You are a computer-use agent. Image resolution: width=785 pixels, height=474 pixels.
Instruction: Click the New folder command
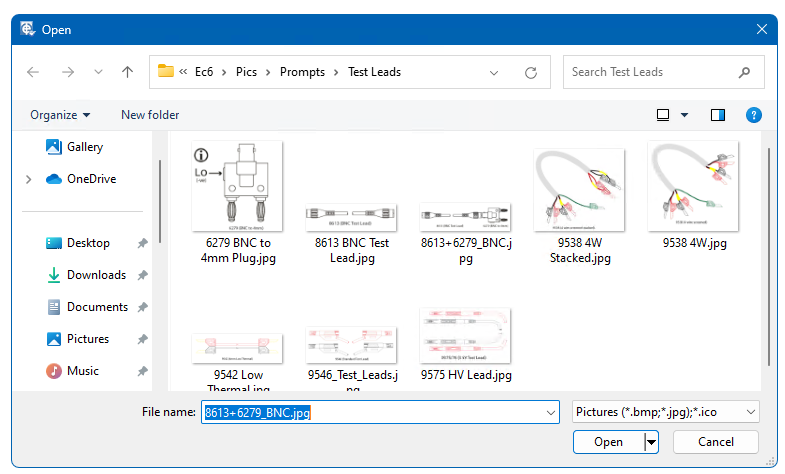point(150,115)
